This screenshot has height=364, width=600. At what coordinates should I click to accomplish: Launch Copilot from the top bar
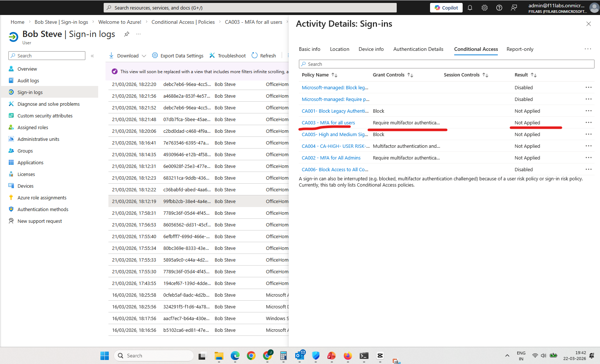point(446,8)
